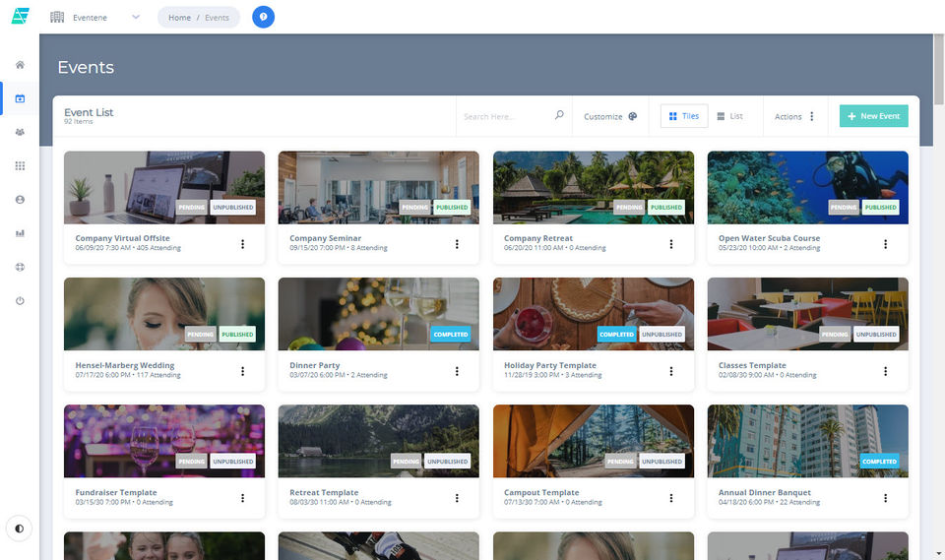Open options menu for Campout Template
945x560 pixels.
click(671, 498)
